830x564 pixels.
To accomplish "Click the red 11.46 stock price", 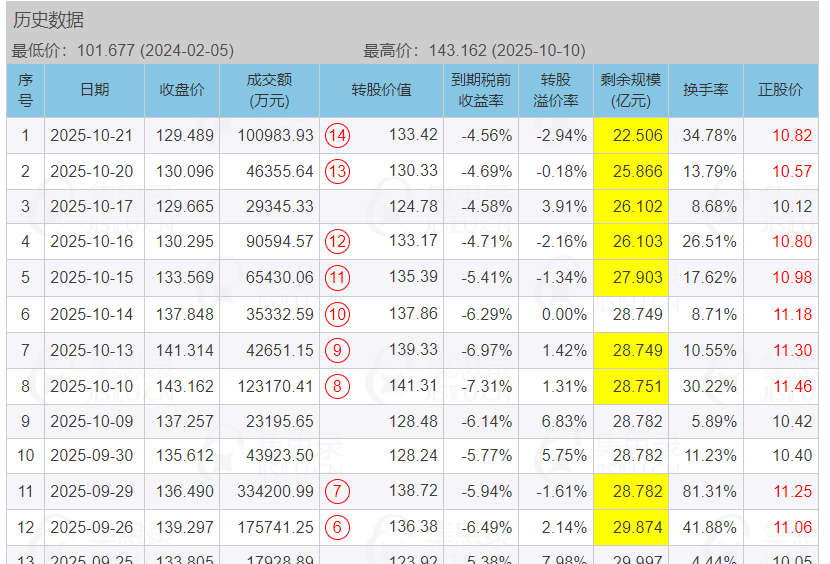I will click(x=792, y=387).
